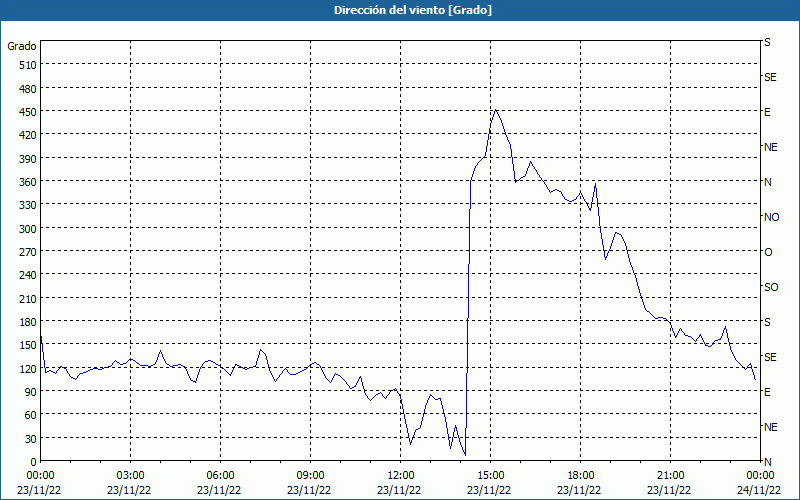Click the 23/11/22 date under 06:00
Screen dimensions: 800x500
(219, 490)
